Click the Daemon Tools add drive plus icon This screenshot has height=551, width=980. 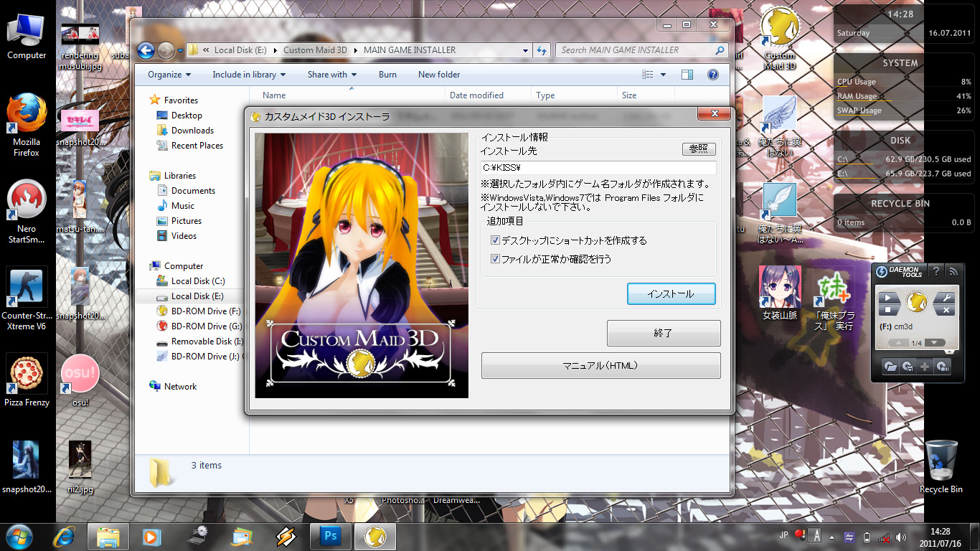925,367
